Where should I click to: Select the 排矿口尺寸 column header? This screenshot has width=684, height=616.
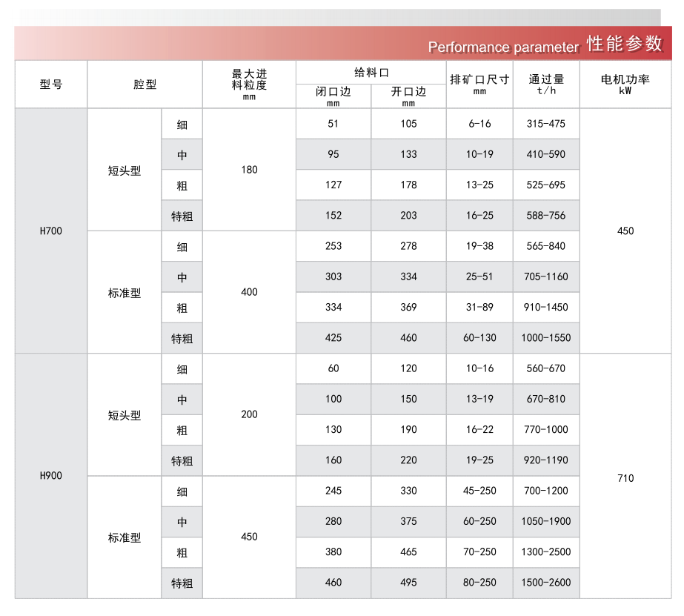click(479, 84)
